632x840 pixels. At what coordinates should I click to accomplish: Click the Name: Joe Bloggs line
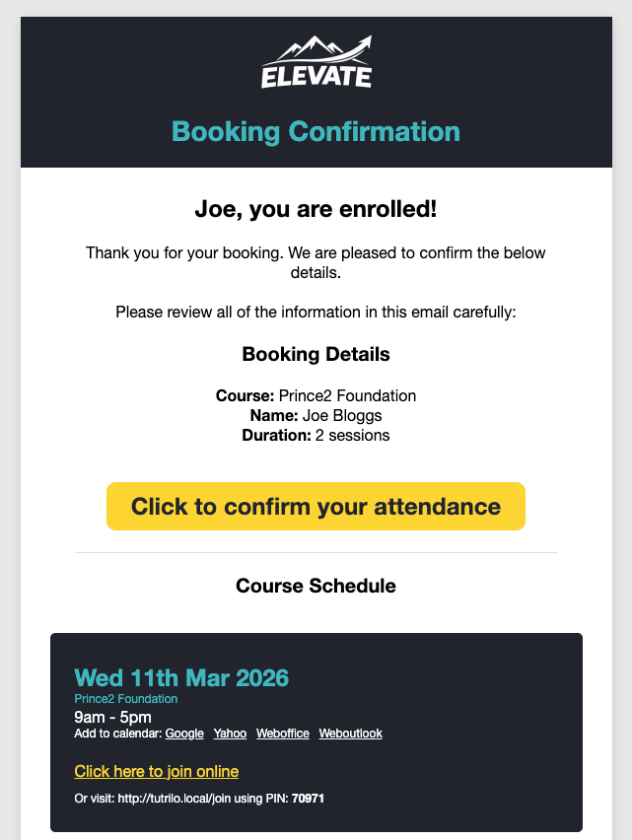point(316,415)
